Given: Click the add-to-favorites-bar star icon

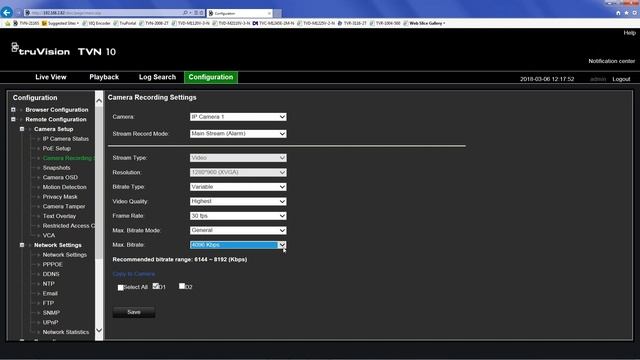Looking at the screenshot, I should 7,23.
